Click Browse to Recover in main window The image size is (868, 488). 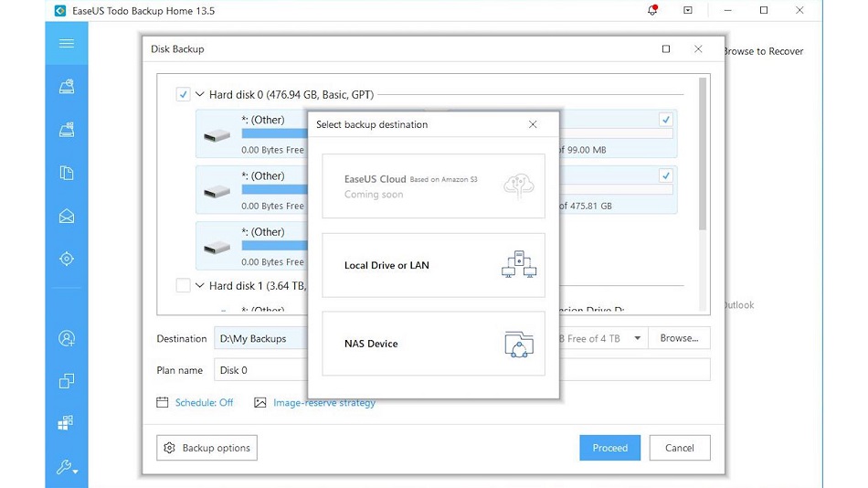[764, 51]
